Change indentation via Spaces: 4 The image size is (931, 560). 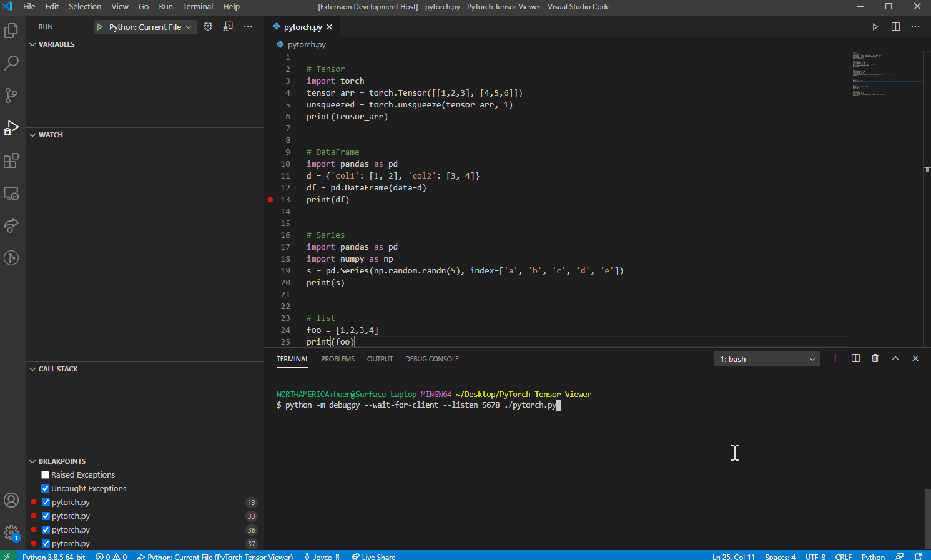click(x=780, y=556)
